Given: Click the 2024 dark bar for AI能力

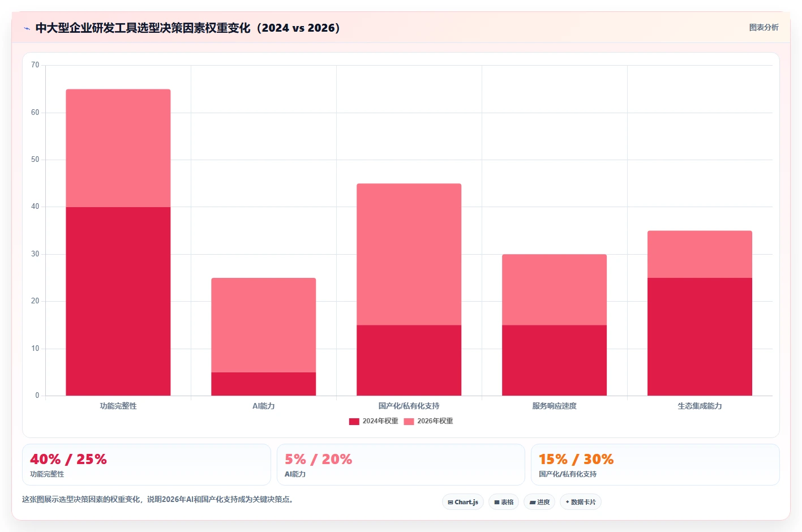Looking at the screenshot, I should click(264, 384).
